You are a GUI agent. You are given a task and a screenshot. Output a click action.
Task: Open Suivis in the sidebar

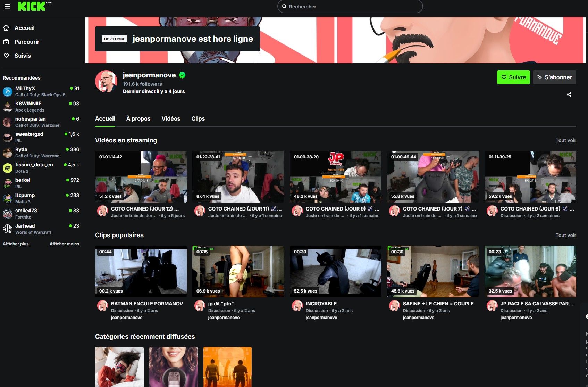(23, 56)
